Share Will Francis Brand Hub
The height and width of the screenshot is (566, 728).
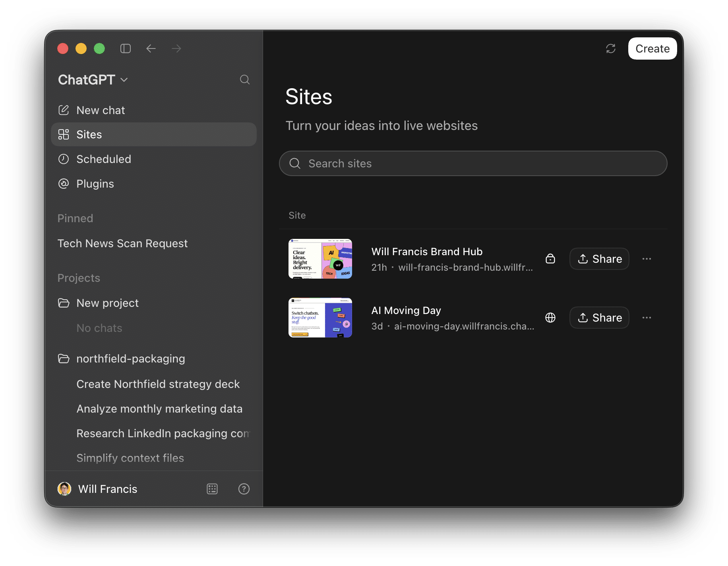599,259
